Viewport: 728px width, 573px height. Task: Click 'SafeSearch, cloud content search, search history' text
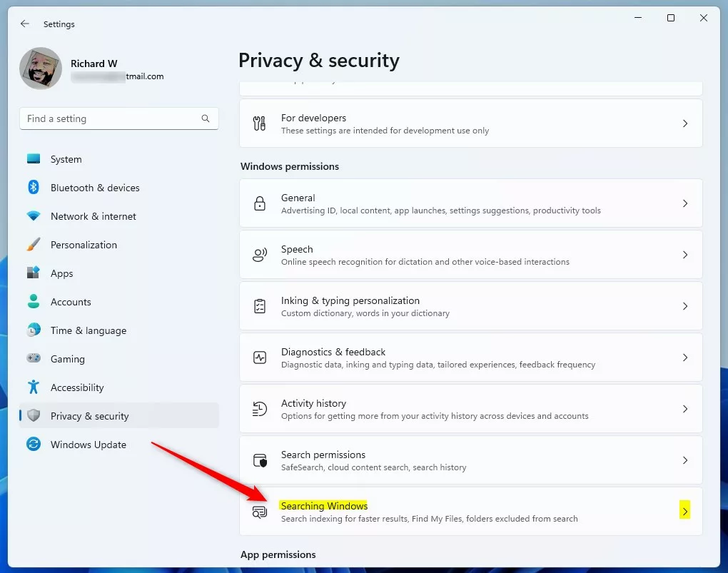point(373,467)
